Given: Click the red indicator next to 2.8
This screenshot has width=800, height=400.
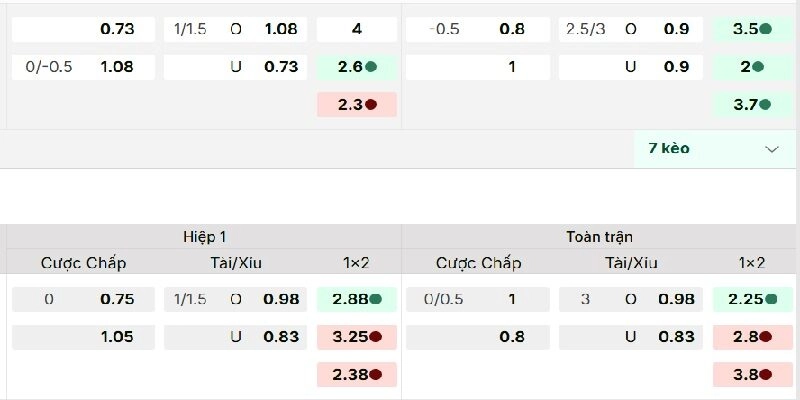Looking at the screenshot, I should 765,337.
